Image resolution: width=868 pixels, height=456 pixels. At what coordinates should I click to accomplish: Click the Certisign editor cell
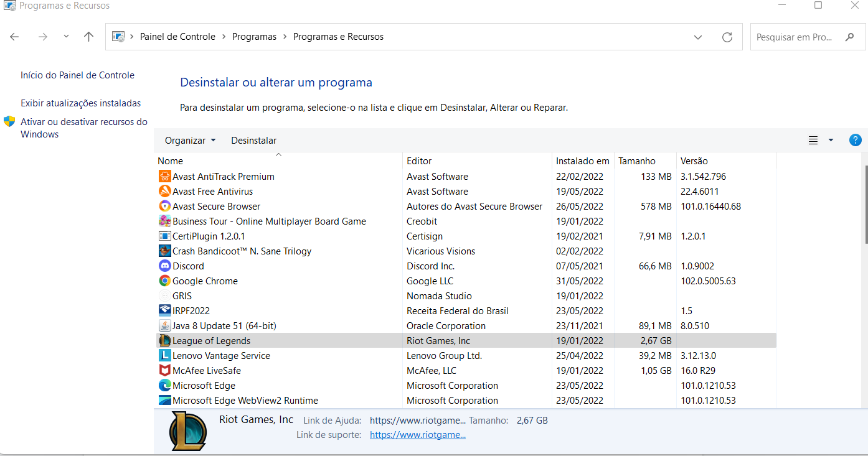pos(425,236)
